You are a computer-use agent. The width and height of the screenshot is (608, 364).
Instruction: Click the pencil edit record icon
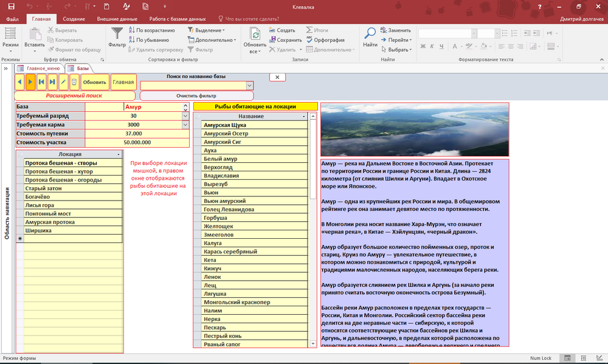[63, 81]
